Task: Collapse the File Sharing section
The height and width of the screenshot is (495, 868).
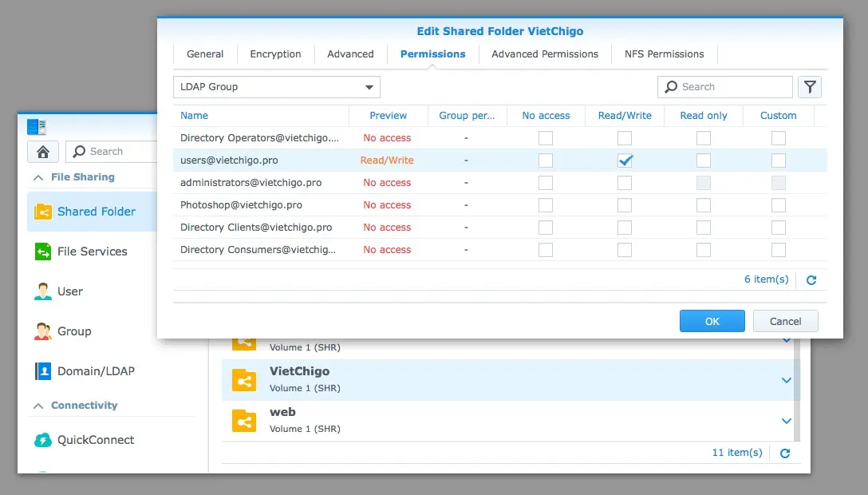Action: [38, 177]
